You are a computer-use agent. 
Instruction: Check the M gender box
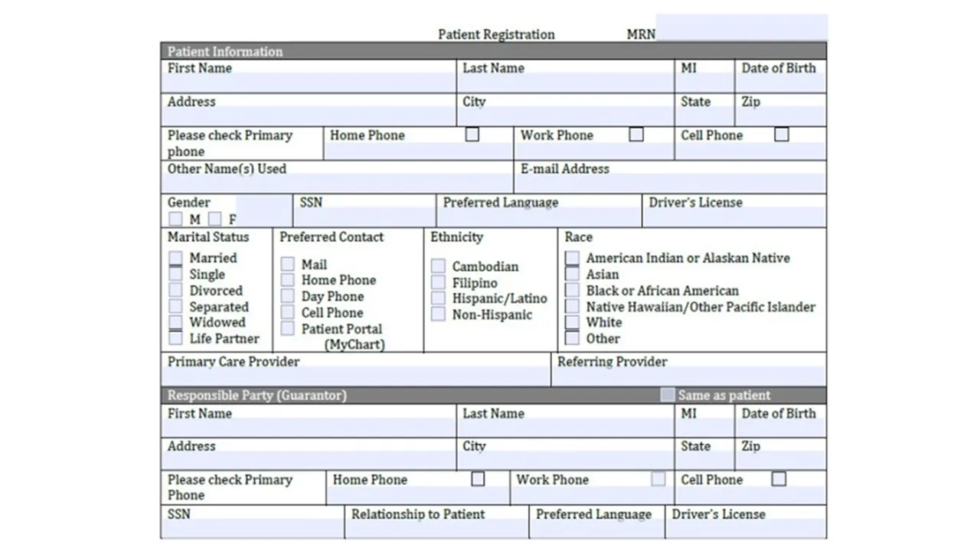pos(176,220)
